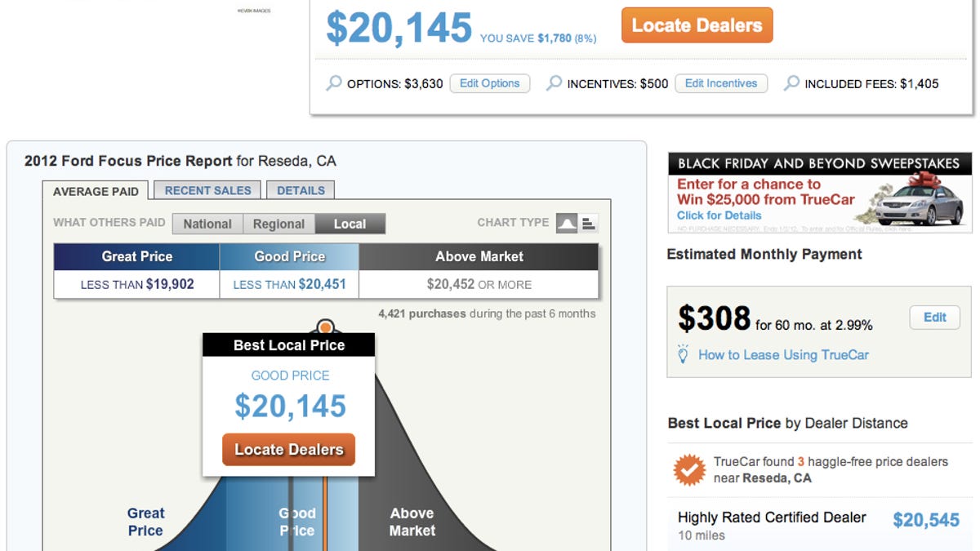The height and width of the screenshot is (551, 980).
Task: Click the orange price marker above the chart
Action: (x=325, y=327)
